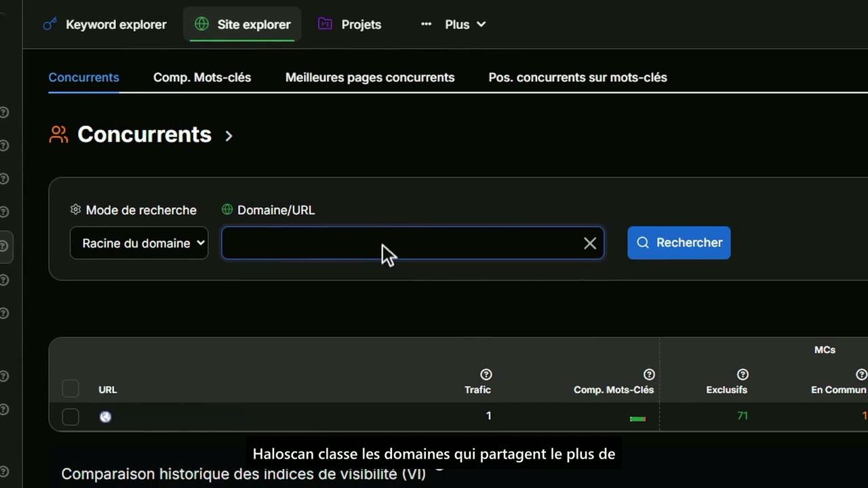The height and width of the screenshot is (488, 868).
Task: Click the green Comp. Mots-Clés bar
Action: (637, 419)
